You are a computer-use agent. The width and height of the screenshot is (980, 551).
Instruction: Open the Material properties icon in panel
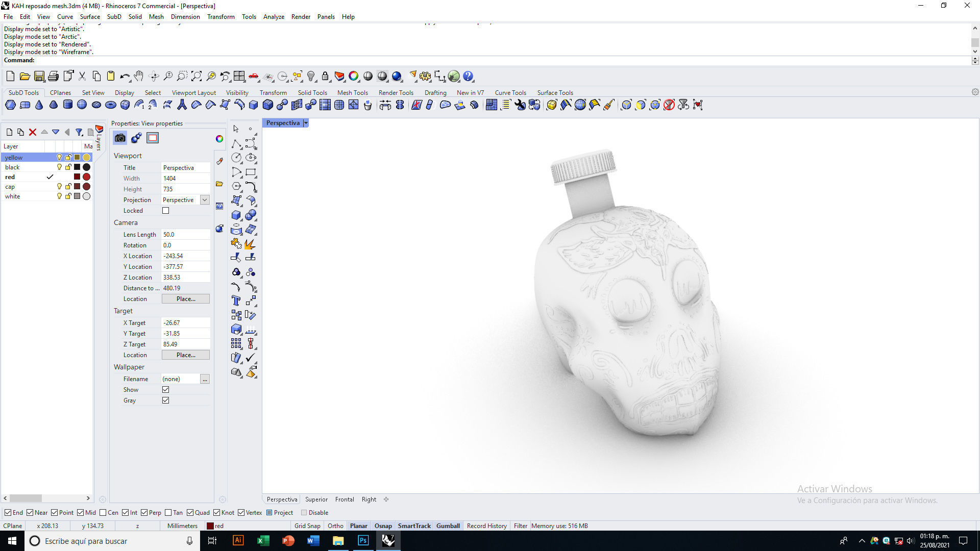136,138
